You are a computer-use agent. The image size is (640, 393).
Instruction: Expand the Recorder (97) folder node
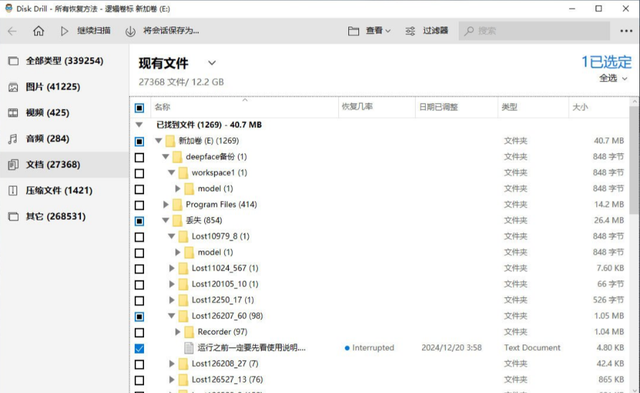point(178,332)
